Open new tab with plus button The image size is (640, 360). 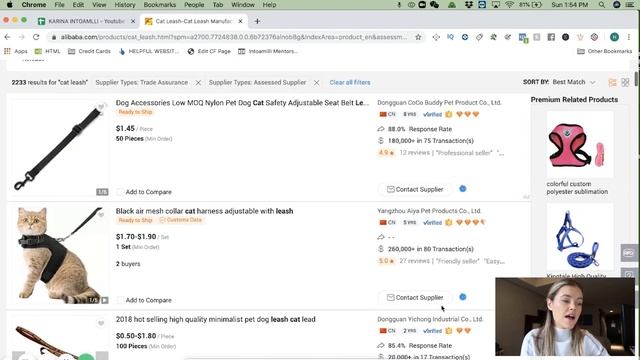(257, 21)
